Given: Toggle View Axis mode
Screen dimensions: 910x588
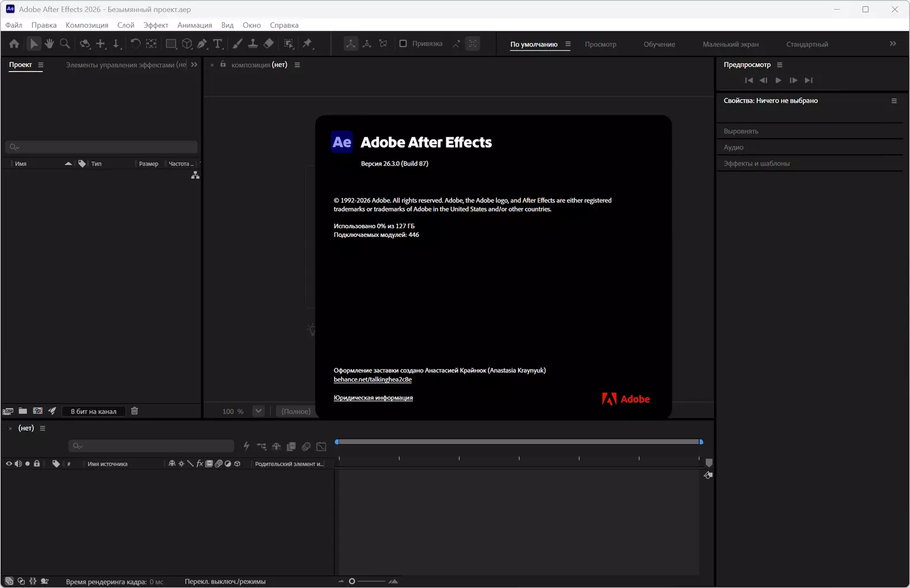Looking at the screenshot, I should [383, 44].
